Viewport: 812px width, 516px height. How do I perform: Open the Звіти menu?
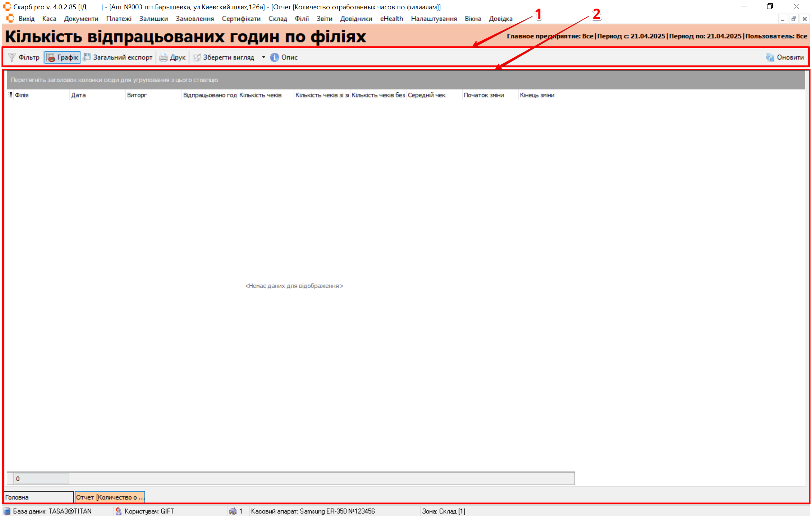tap(324, 19)
